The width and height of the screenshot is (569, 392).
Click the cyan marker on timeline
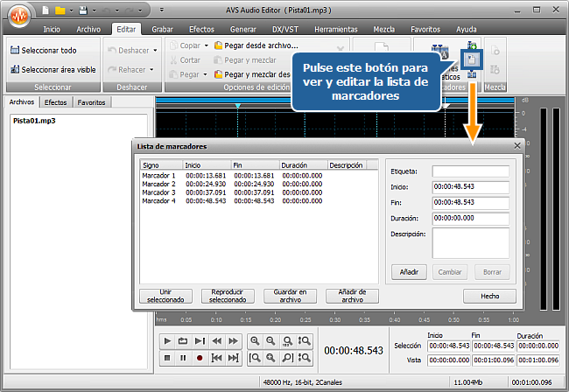(x=238, y=106)
